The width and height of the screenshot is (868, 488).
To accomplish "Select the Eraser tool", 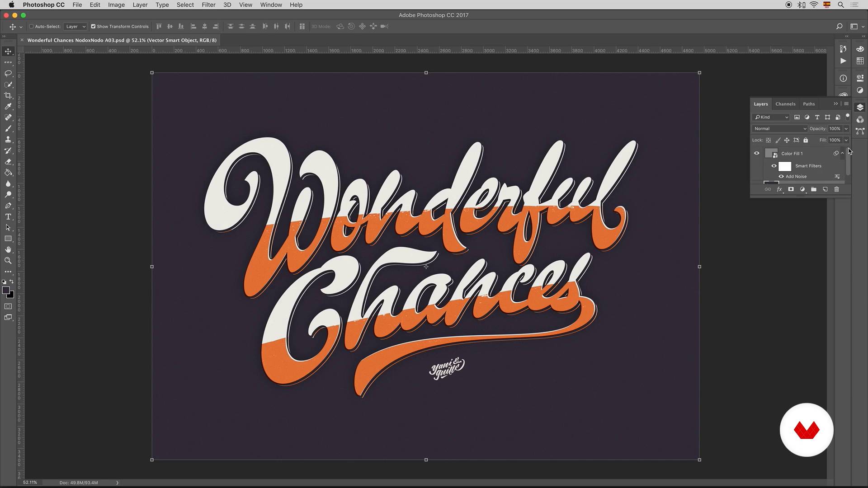I will tap(8, 162).
